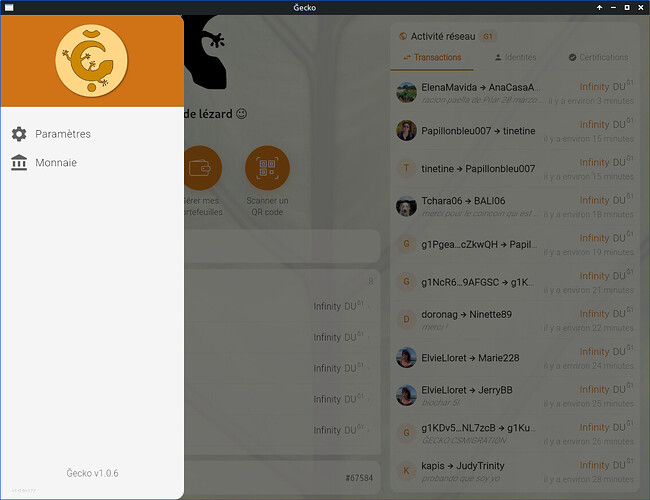Click the Activité réseau globe icon
Screen dimensions: 650x500
403,36
